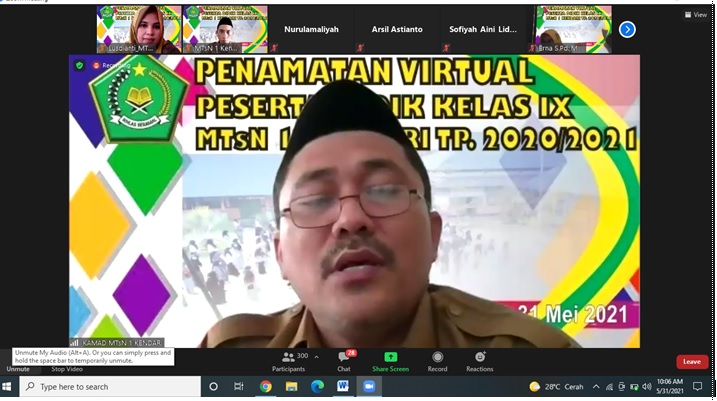Open the Chat panel

tap(344, 361)
